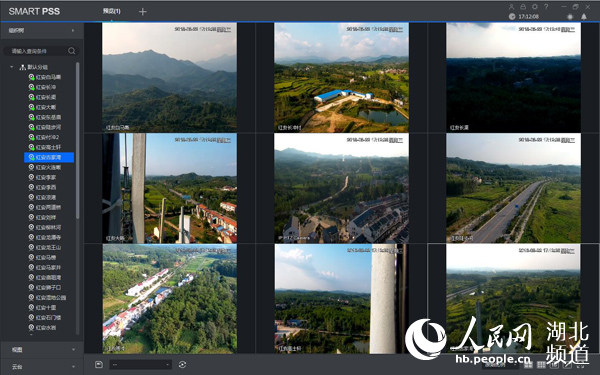Open settings via the gear icon
Viewport: 600px width, 375px height.
click(535, 7)
